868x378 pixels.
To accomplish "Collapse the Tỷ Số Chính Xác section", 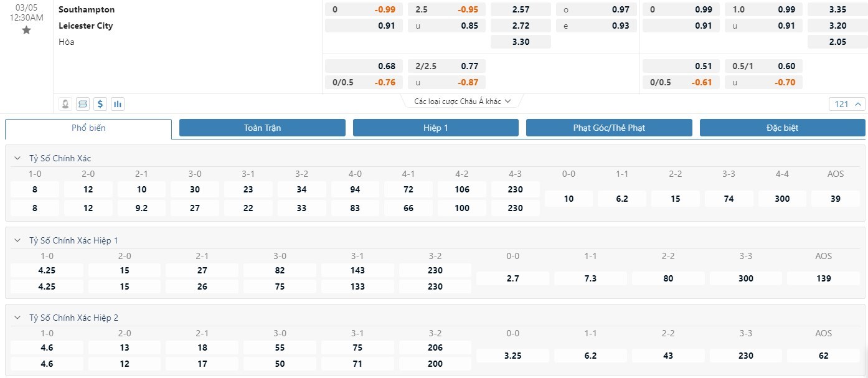I will (x=17, y=158).
